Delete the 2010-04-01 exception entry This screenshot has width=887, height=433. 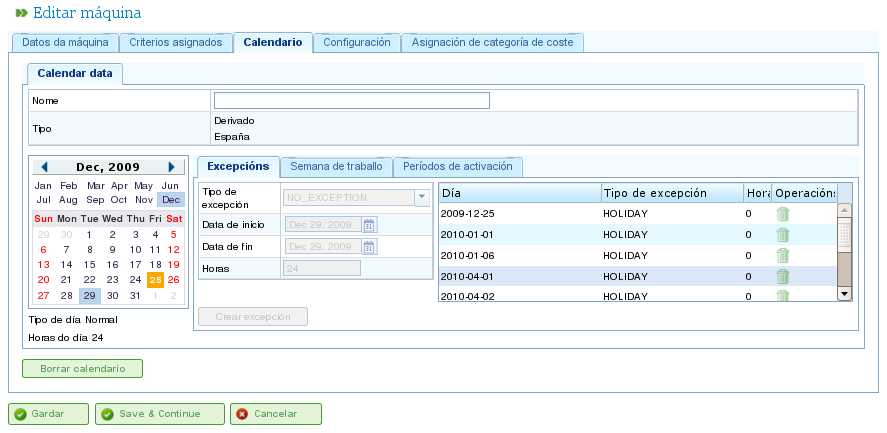783,276
